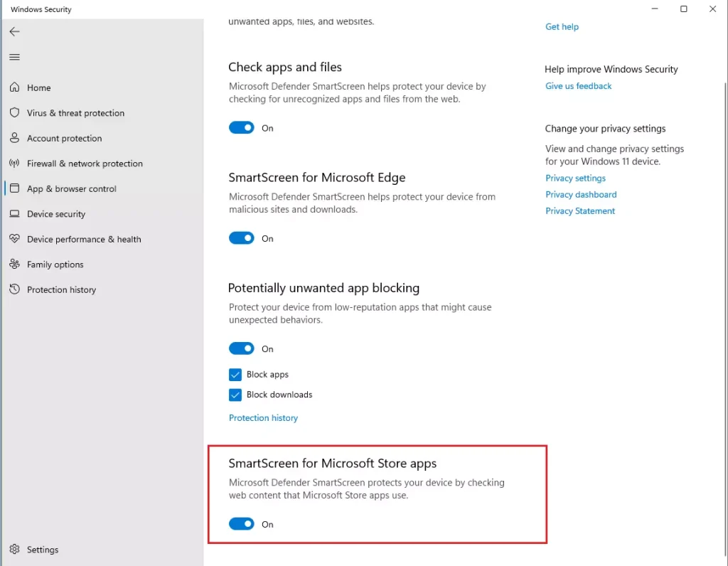Click the Home house icon
This screenshot has width=728, height=566.
click(x=14, y=87)
